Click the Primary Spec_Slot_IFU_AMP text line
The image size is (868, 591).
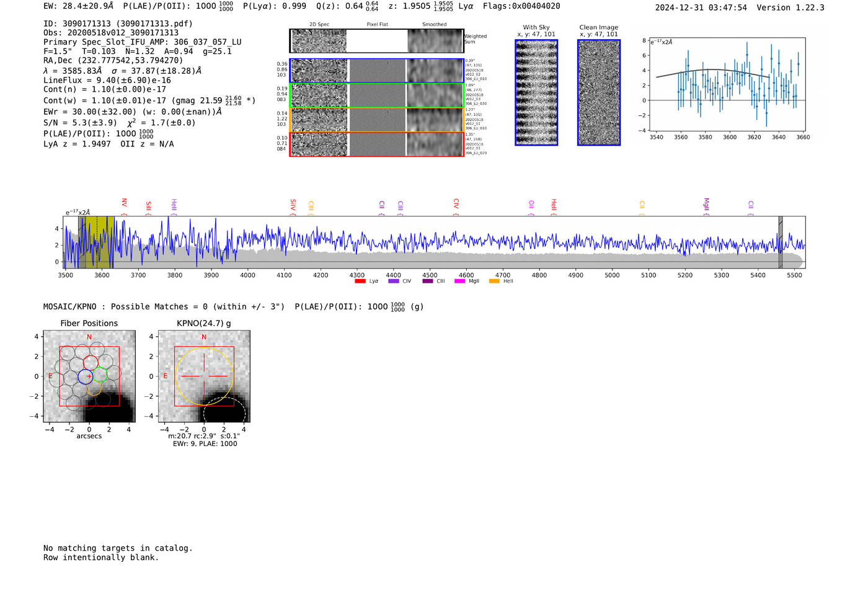pyautogui.click(x=143, y=42)
